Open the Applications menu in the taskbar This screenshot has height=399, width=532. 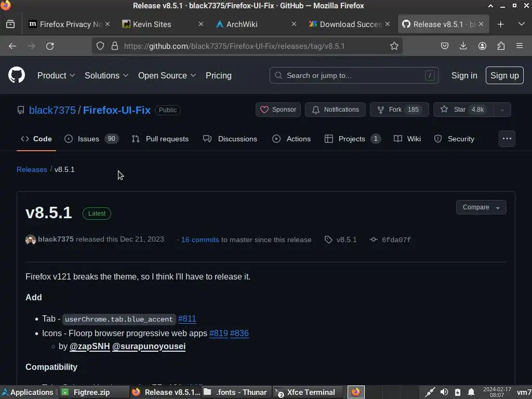(29, 392)
